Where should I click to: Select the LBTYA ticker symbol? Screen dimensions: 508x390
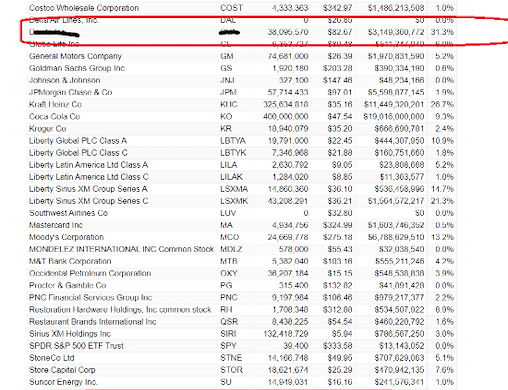233,140
